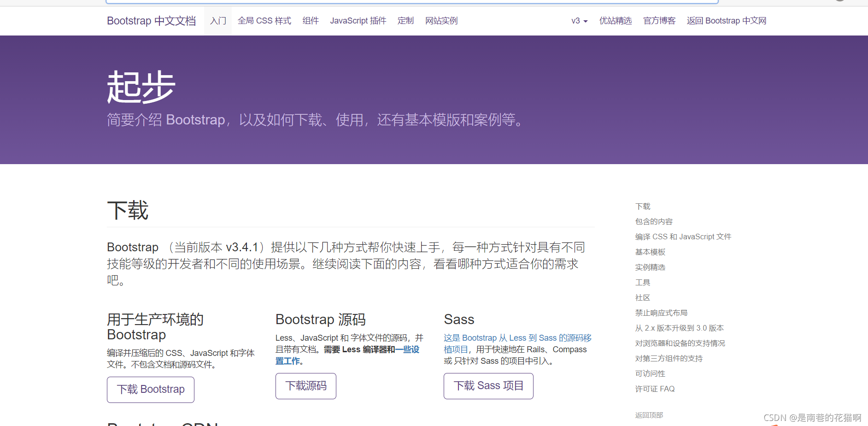This screenshot has height=426, width=868.
Task: Jump to 基本模板 in the sidebar
Action: coord(650,252)
